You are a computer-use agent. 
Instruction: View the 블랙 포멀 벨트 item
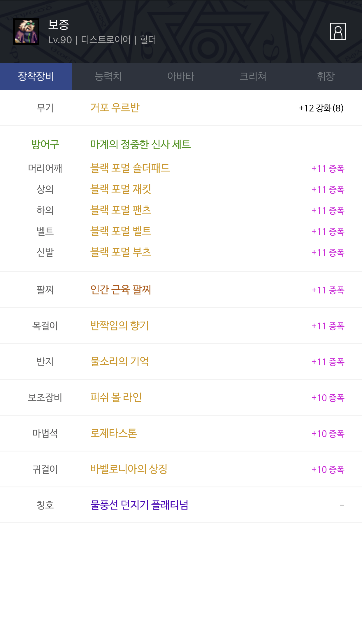(x=121, y=231)
